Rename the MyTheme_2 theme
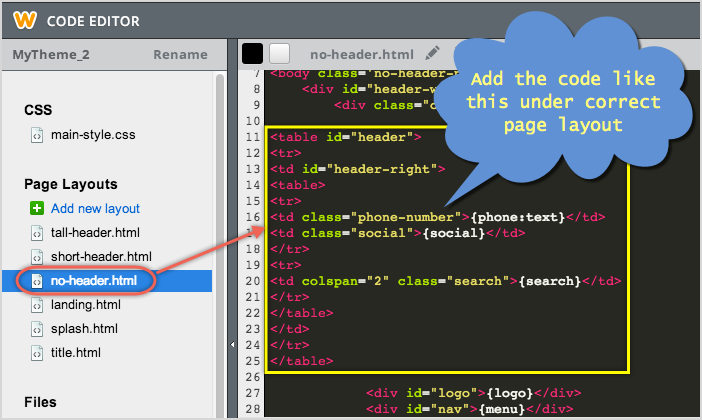The width and height of the screenshot is (702, 420). [x=180, y=55]
